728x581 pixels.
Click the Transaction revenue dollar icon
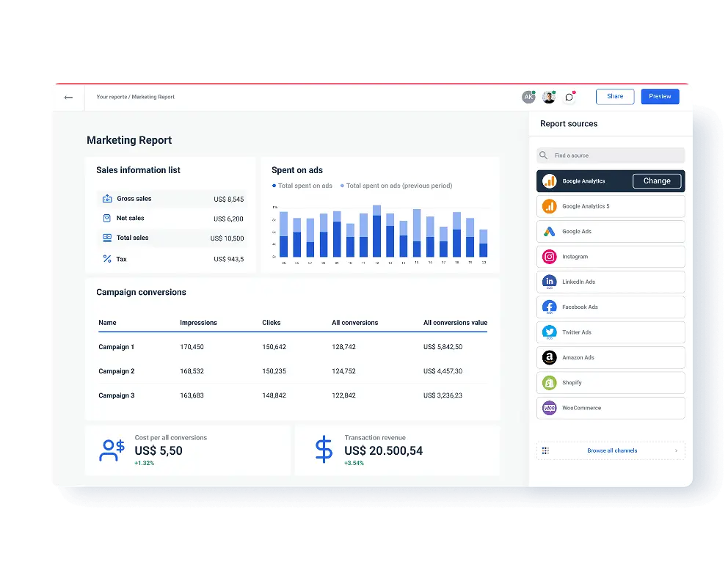(x=324, y=449)
